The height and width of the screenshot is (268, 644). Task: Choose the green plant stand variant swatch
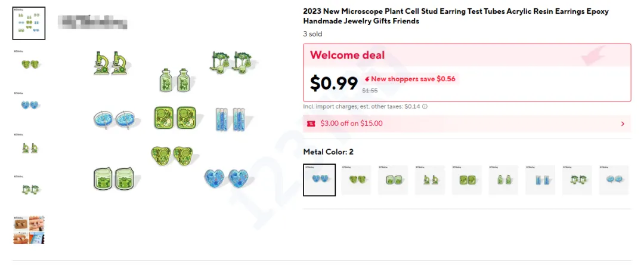577,180
